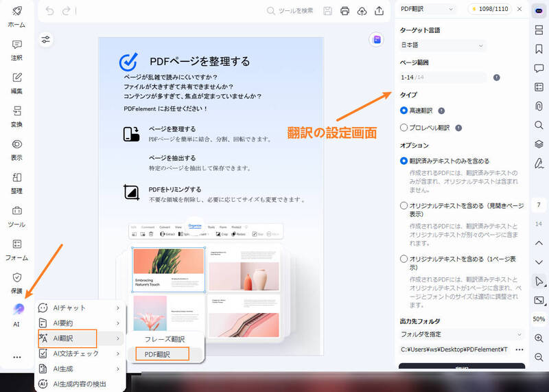This screenshot has width=549, height=392.
Task: Open the PDF翻訳 panel mode dropdown
Action: tap(426, 9)
